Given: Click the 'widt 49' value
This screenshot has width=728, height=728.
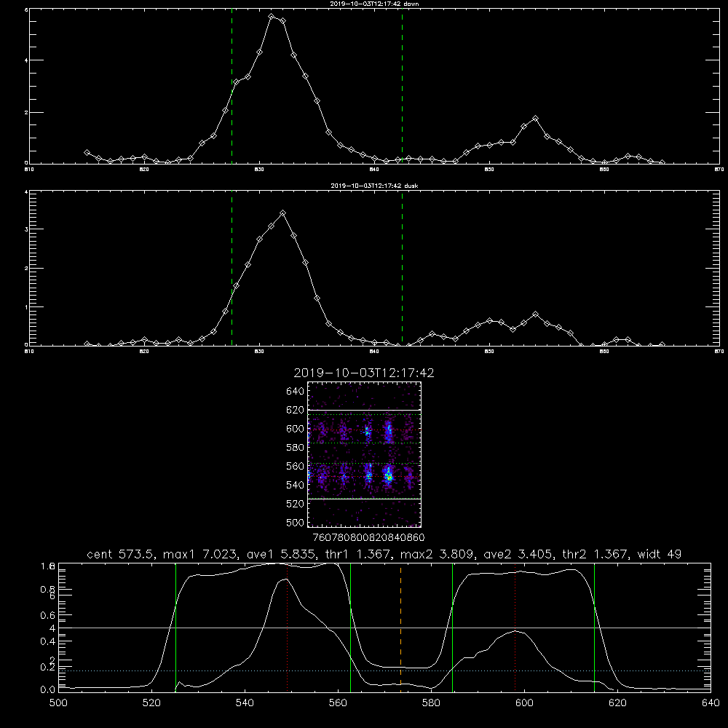Looking at the screenshot, I should point(660,554).
